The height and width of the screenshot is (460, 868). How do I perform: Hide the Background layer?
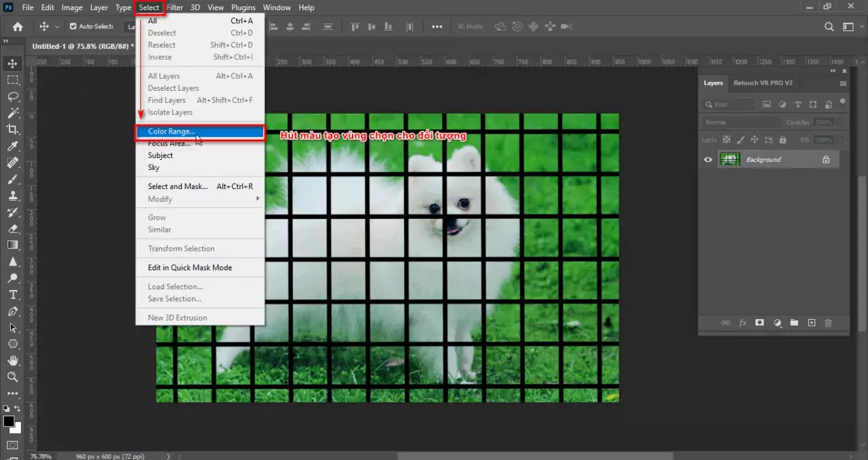[708, 159]
